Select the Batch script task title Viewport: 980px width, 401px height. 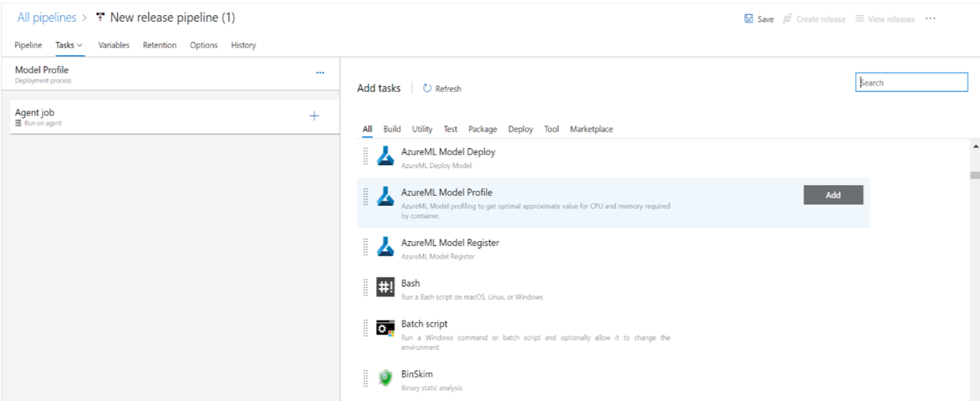pos(425,324)
